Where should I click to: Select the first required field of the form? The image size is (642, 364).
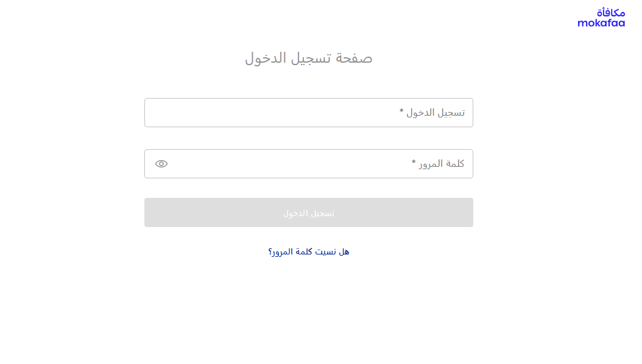[308, 113]
